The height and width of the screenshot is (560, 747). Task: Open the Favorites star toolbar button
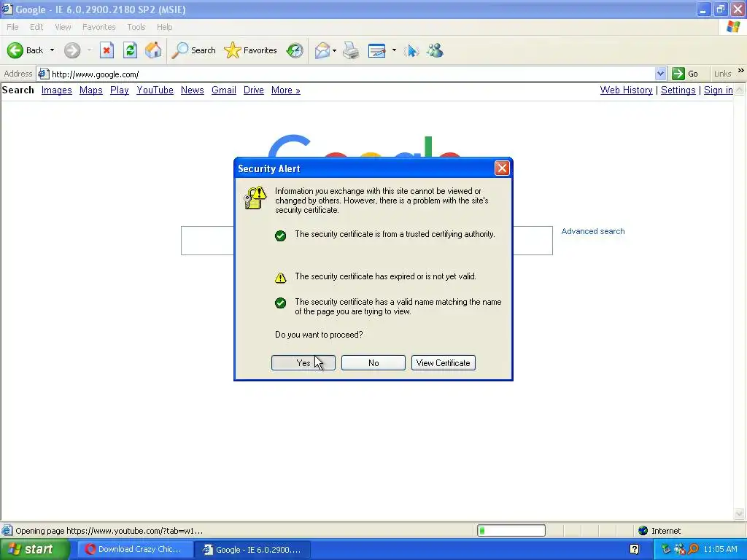click(251, 50)
